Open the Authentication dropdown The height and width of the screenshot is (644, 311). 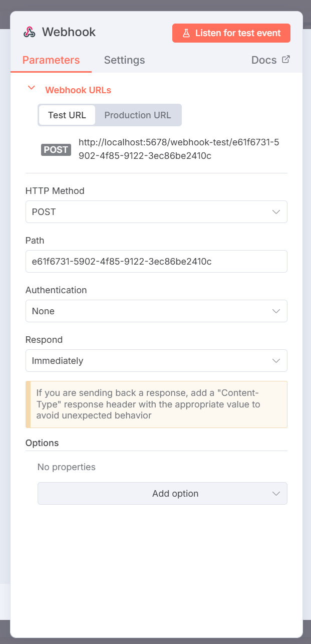coord(156,311)
